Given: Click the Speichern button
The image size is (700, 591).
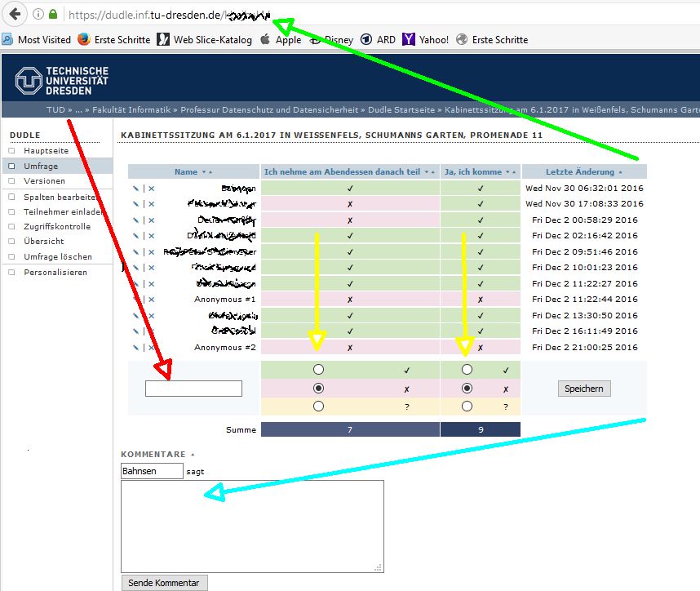Looking at the screenshot, I should pyautogui.click(x=584, y=389).
